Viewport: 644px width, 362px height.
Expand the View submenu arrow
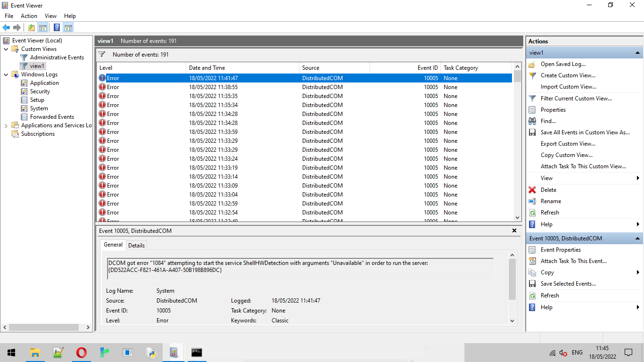point(637,178)
